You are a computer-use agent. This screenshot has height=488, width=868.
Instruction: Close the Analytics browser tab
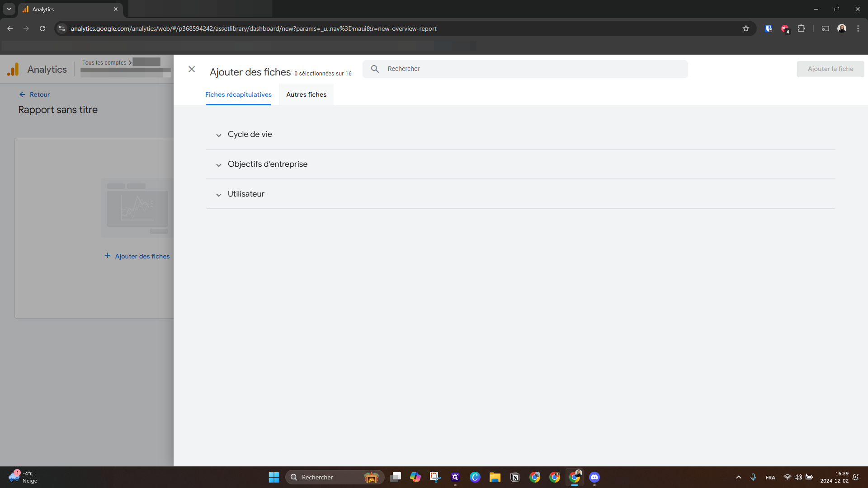pyautogui.click(x=116, y=9)
